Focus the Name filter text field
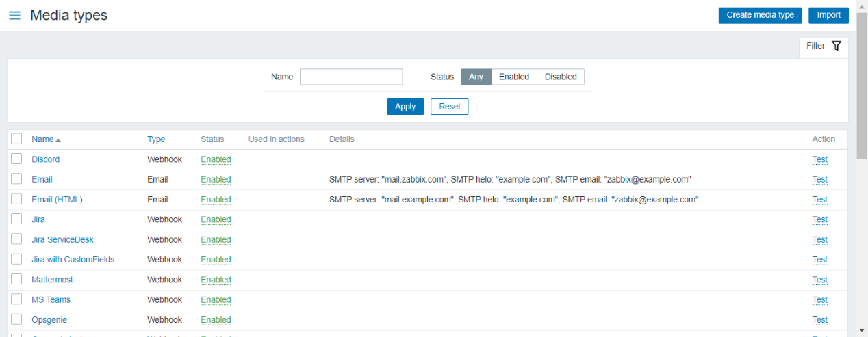 [x=351, y=77]
